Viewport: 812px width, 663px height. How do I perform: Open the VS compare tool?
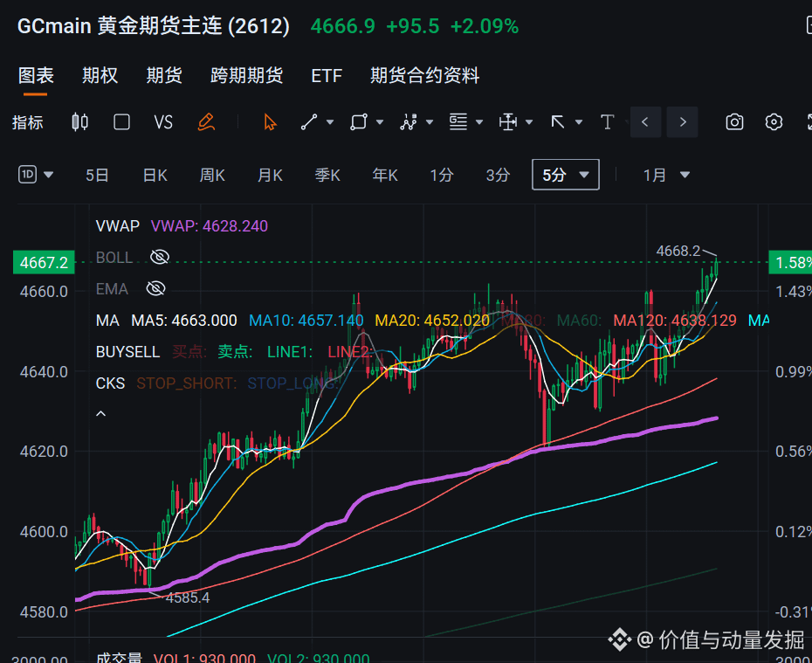pyautogui.click(x=163, y=122)
